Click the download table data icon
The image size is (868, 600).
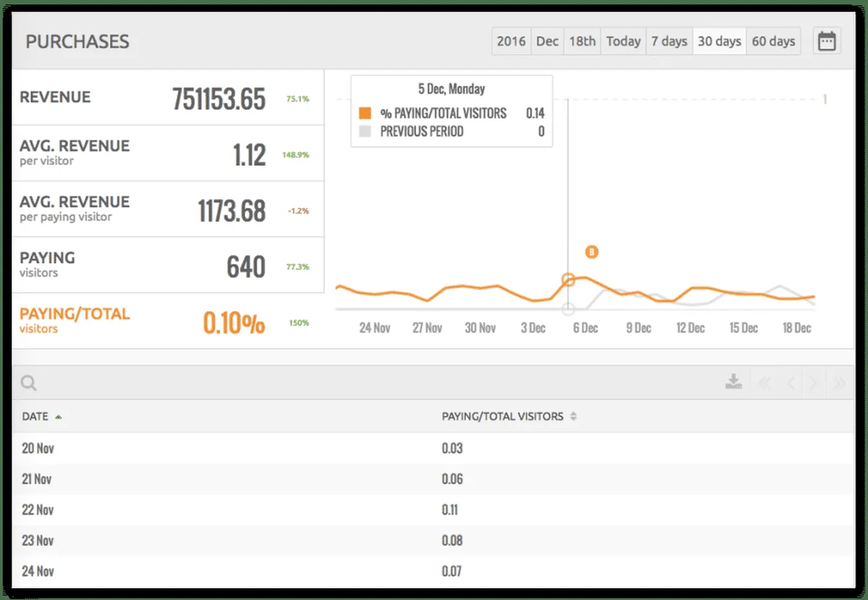pos(733,382)
